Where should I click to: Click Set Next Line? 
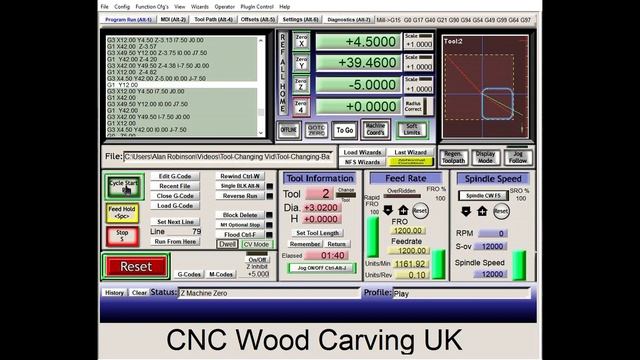tap(175, 222)
